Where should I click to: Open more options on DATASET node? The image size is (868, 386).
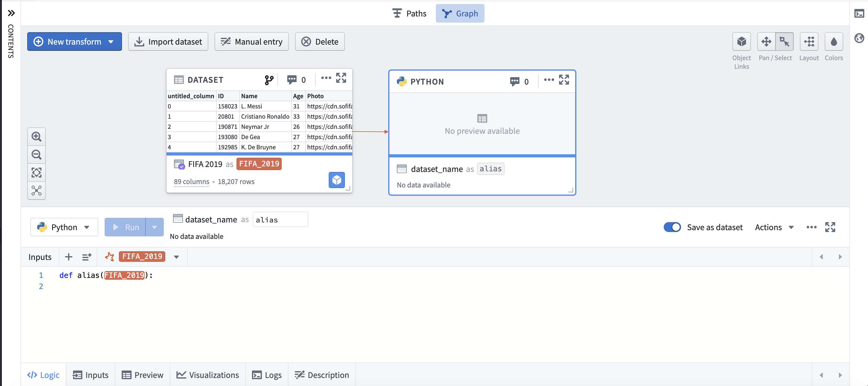326,78
